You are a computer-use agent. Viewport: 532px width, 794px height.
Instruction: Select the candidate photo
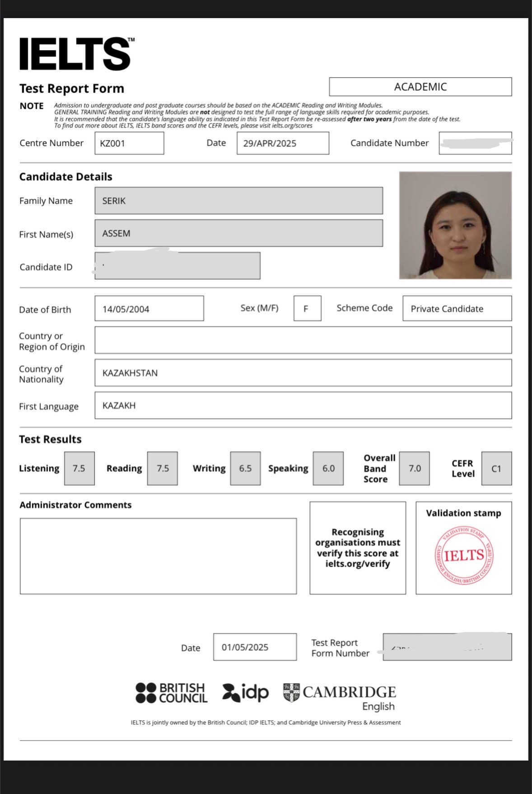[455, 225]
